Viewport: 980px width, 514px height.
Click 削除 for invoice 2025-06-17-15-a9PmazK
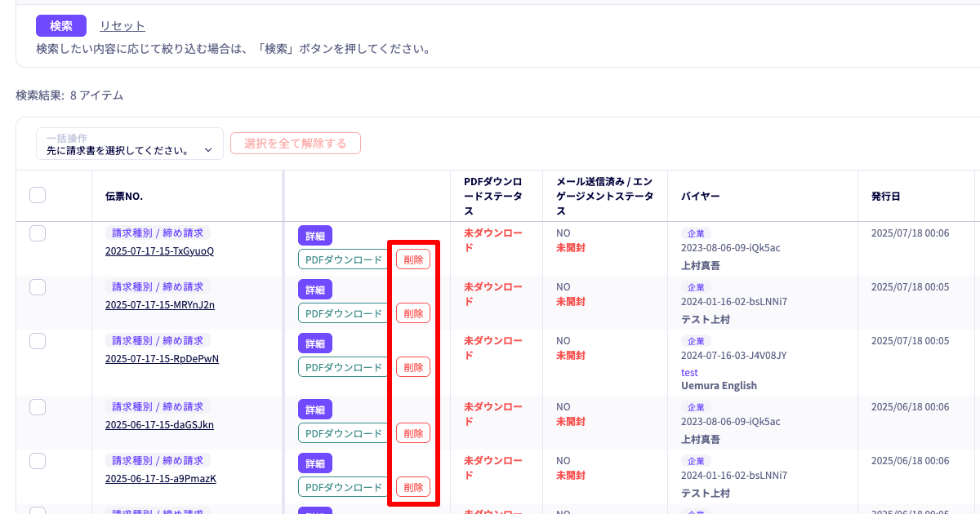tap(413, 487)
